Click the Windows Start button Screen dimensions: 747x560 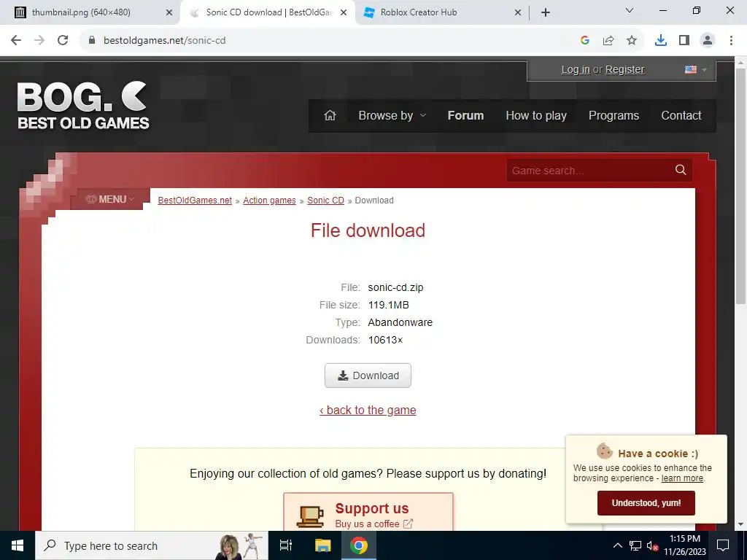coord(18,545)
